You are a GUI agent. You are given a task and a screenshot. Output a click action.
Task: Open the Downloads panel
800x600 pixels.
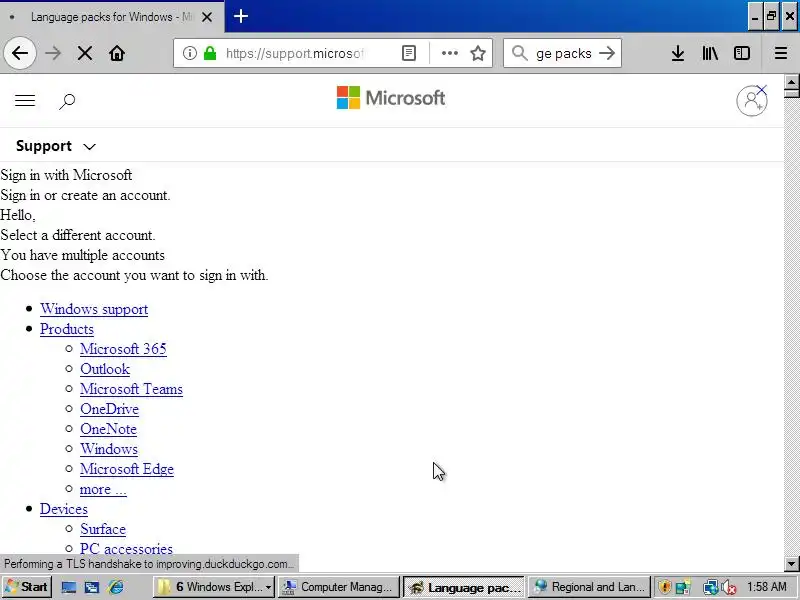[x=678, y=53]
